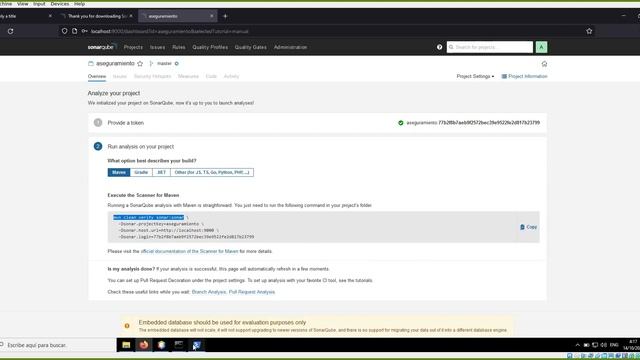
Task: Open the help question mark icon
Action: click(439, 47)
